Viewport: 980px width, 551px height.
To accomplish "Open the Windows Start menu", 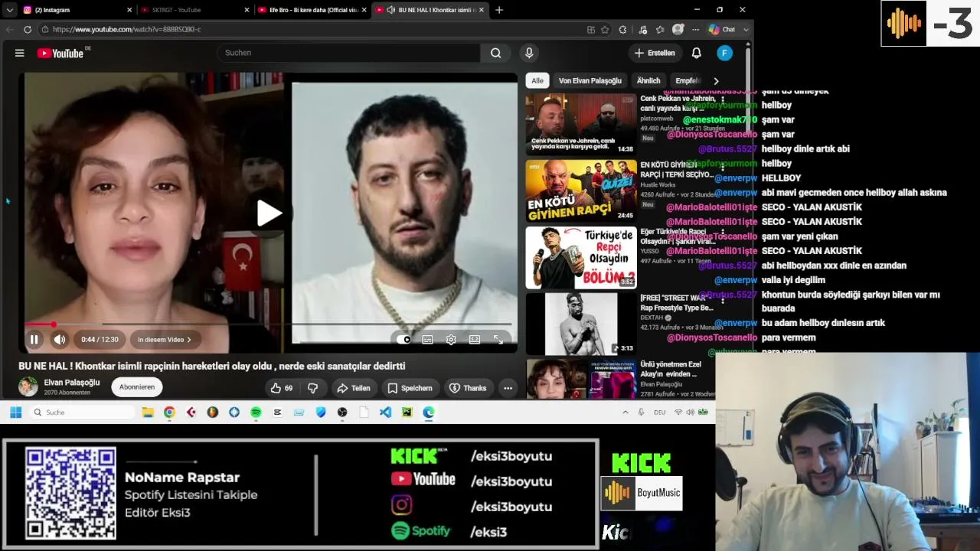I will [x=15, y=412].
